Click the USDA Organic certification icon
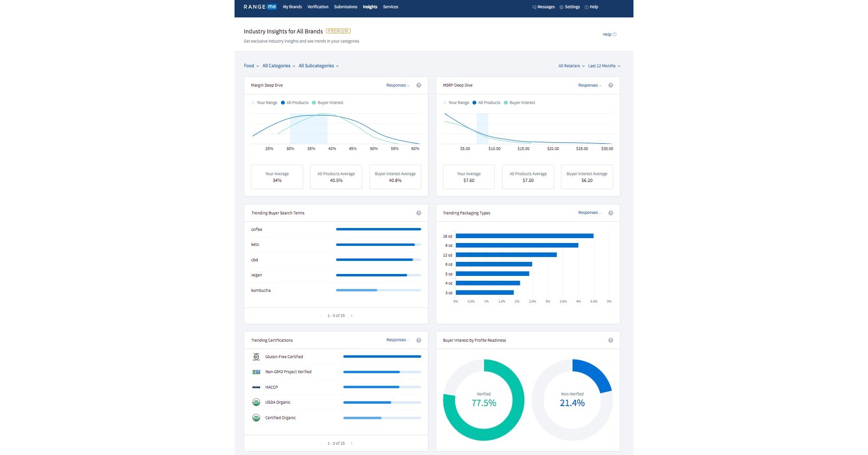The height and width of the screenshot is (455, 868). pos(256,402)
